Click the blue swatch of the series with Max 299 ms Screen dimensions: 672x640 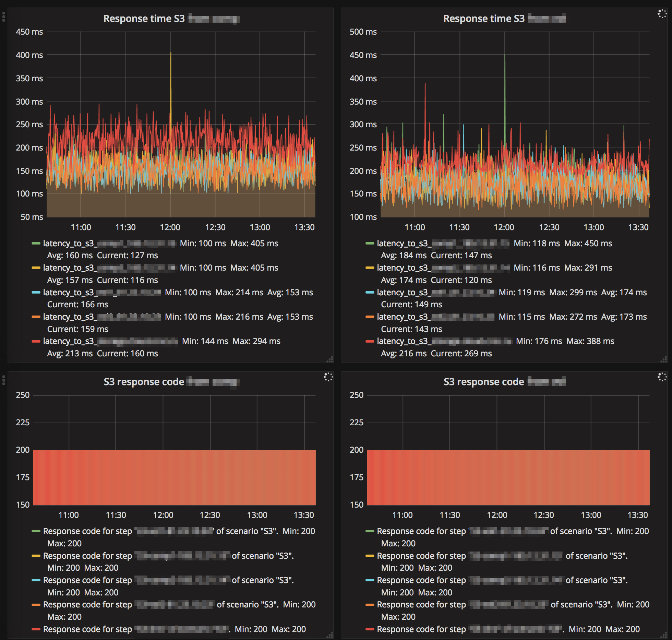click(370, 293)
